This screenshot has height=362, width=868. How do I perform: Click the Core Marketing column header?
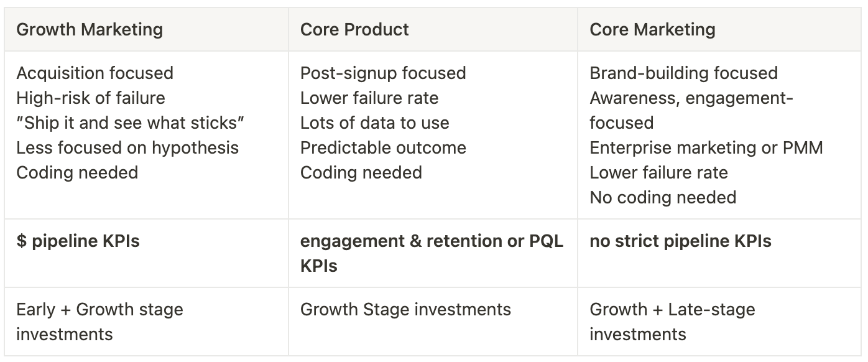pyautogui.click(x=652, y=29)
